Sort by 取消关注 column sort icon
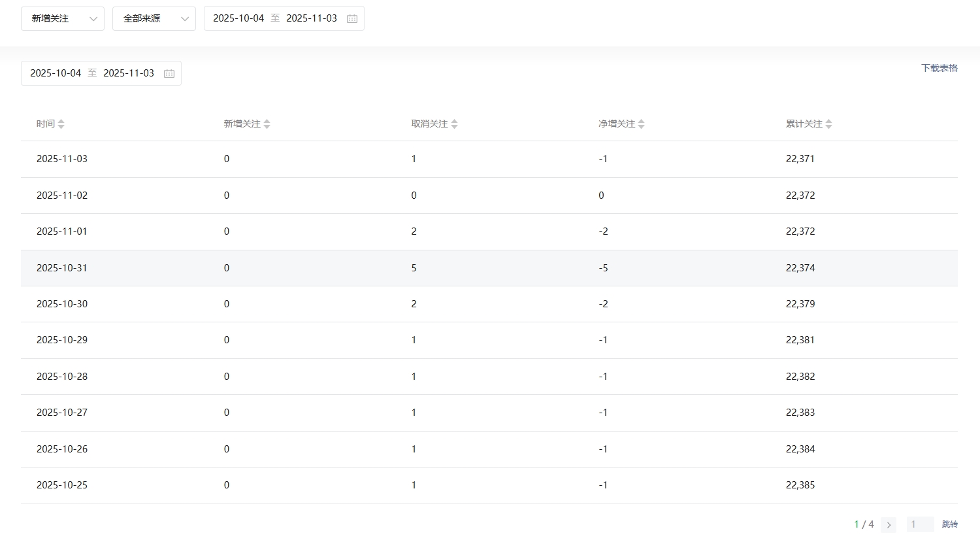This screenshot has width=980, height=544. tap(454, 124)
